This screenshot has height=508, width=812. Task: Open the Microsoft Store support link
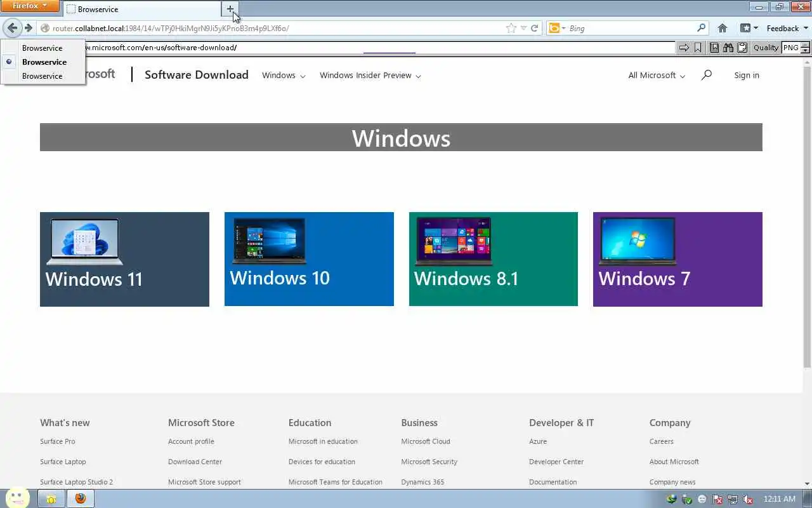pyautogui.click(x=204, y=482)
